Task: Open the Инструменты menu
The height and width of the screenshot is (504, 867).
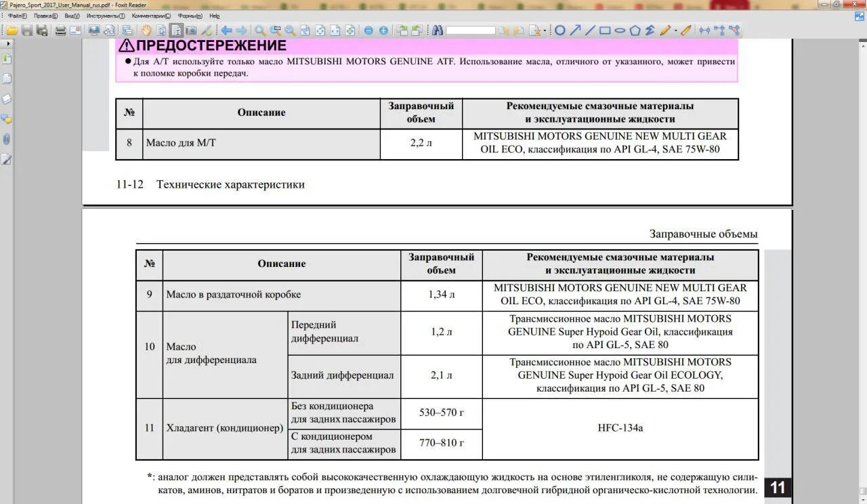Action: 105,16
